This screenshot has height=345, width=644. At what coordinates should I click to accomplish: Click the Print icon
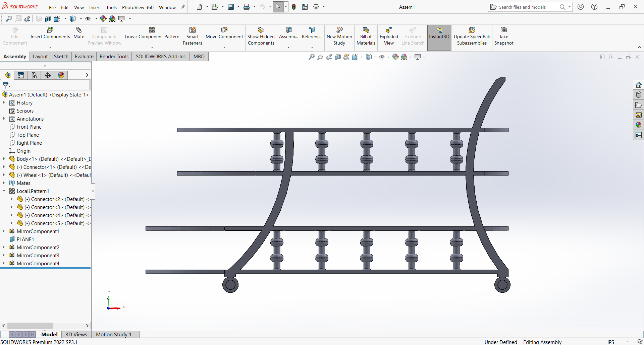pos(247,7)
